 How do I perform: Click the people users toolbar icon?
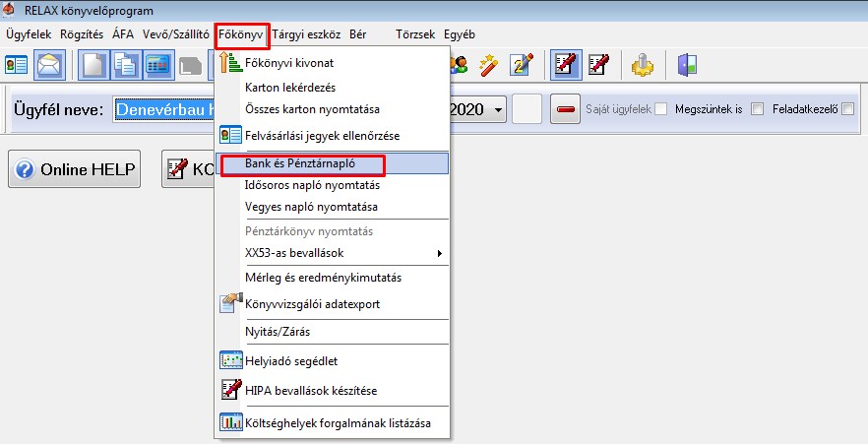coord(458,65)
